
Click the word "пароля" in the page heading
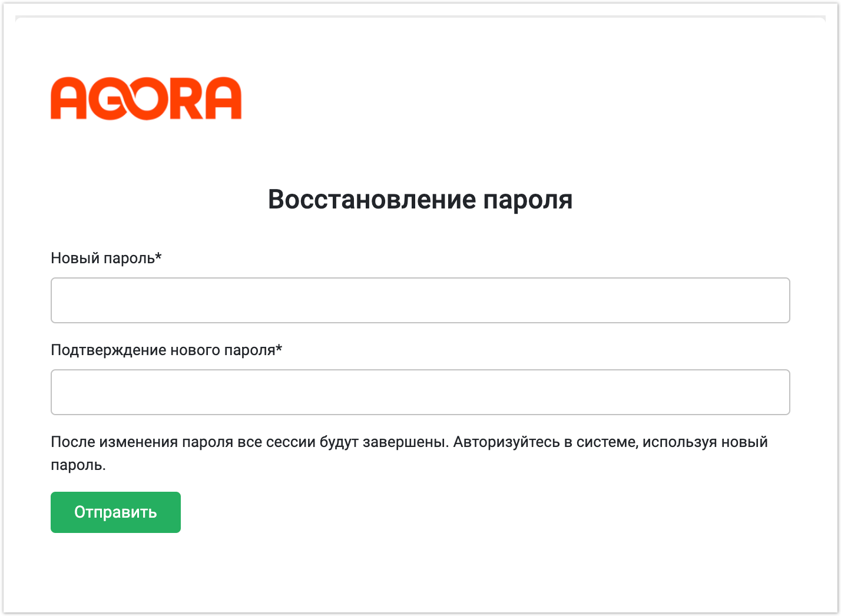(528, 201)
